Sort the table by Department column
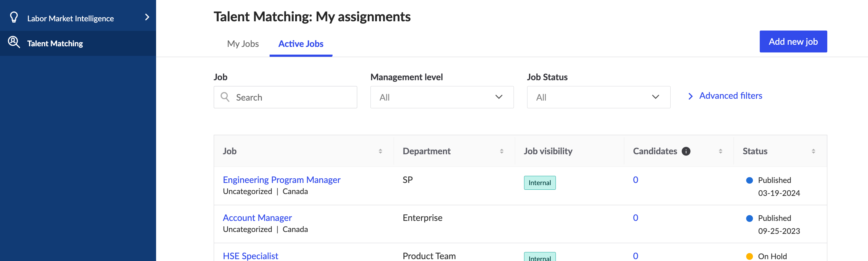 point(501,151)
